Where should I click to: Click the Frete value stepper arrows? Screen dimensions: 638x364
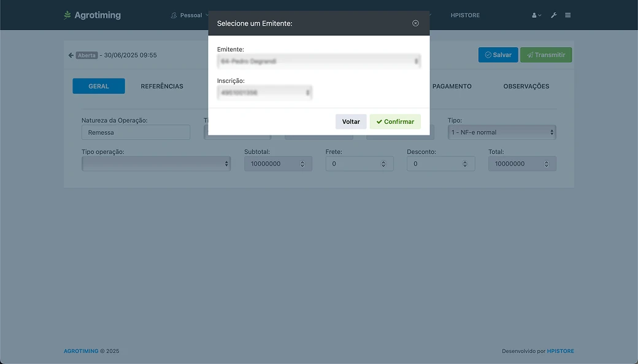pyautogui.click(x=383, y=164)
